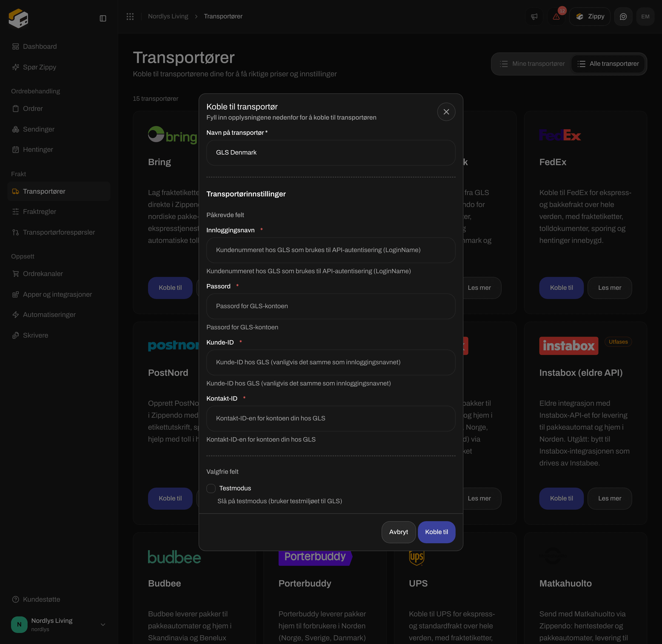Collapse the sidebar panel icon
Viewport: 662px width, 644px height.
click(103, 18)
